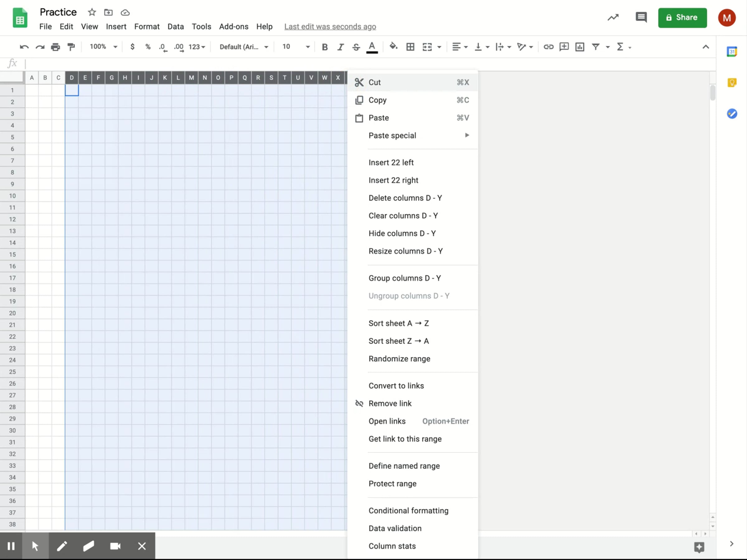The image size is (747, 560).
Task: Click the Last edit was seconds ago link
Action: 330,27
